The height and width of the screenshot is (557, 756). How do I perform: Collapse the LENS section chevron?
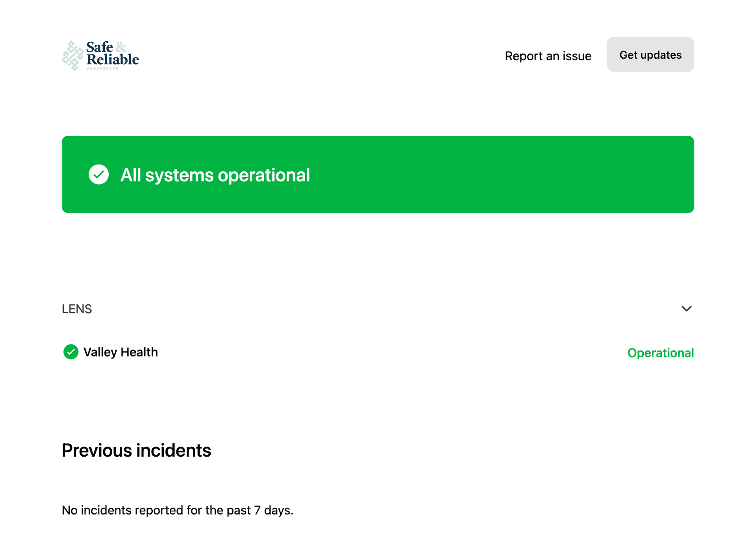(x=686, y=309)
